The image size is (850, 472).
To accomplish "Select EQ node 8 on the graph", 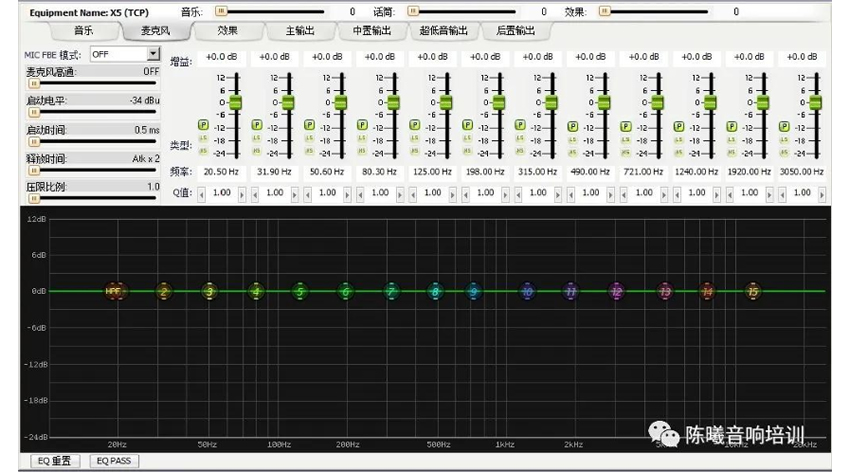I will [435, 292].
